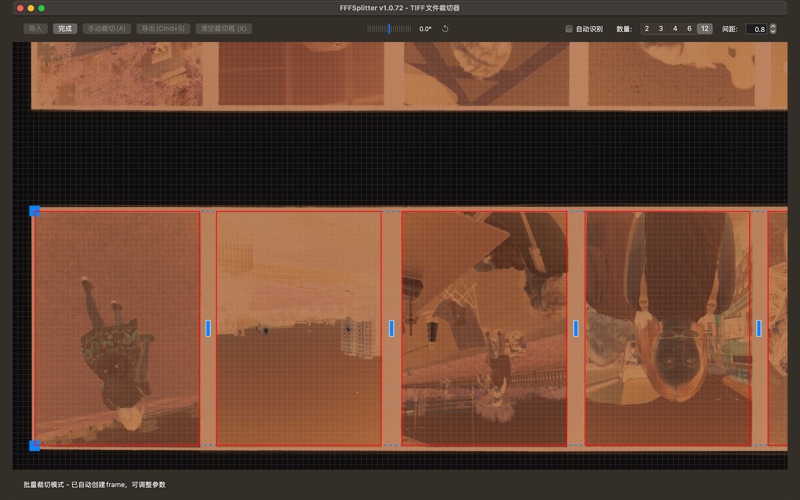Click the status bar message 批量裁切模式
Viewport: 800px width, 500px height.
pyautogui.click(x=94, y=485)
